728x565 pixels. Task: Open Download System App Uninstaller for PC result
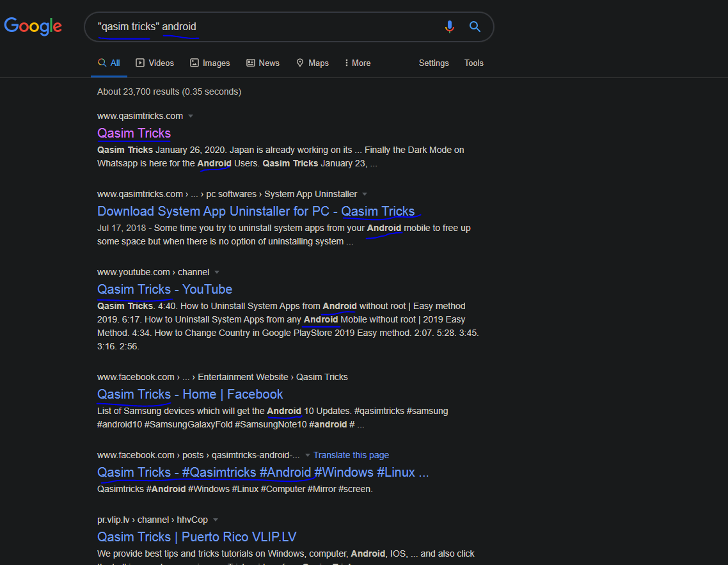click(256, 211)
